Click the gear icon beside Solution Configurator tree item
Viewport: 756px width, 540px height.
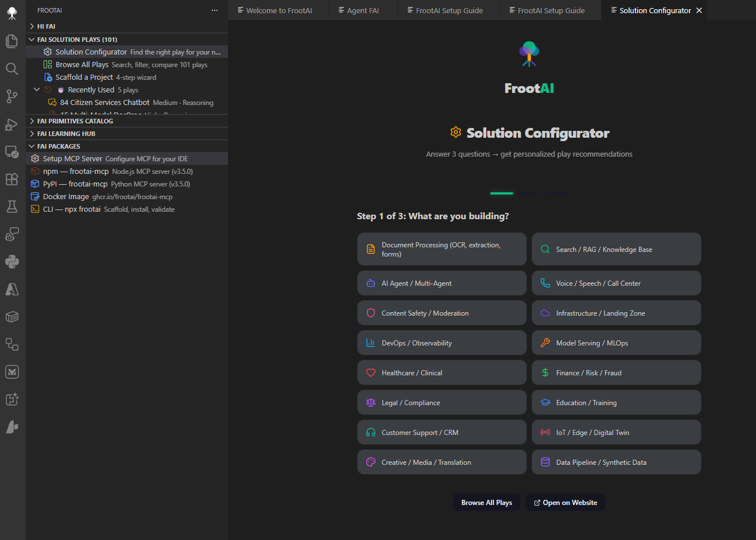pyautogui.click(x=48, y=52)
